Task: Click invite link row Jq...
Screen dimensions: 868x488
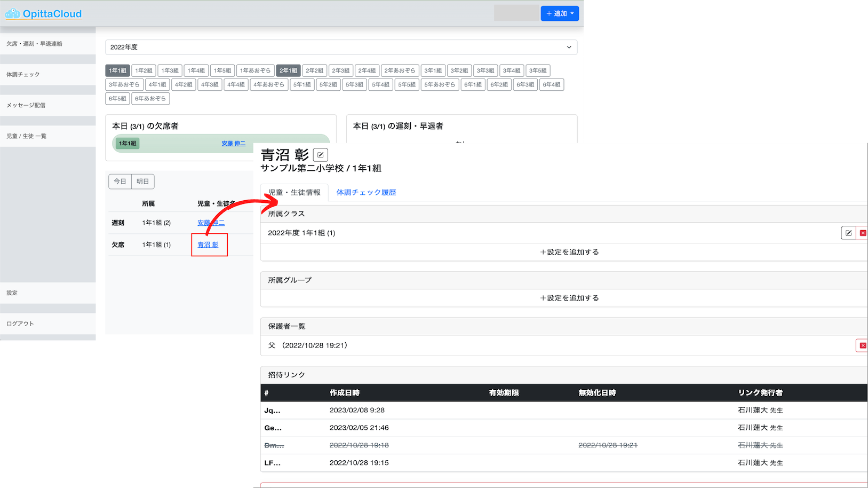Action: pyautogui.click(x=564, y=410)
